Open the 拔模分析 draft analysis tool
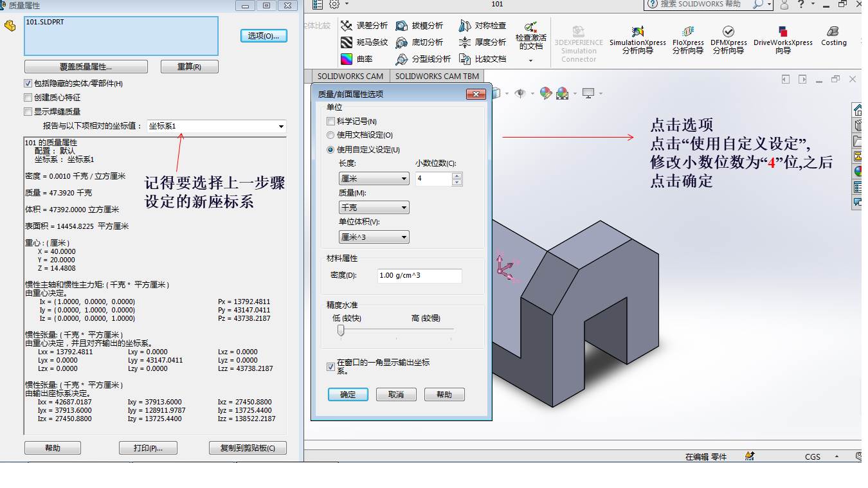The width and height of the screenshot is (868, 488). (419, 26)
